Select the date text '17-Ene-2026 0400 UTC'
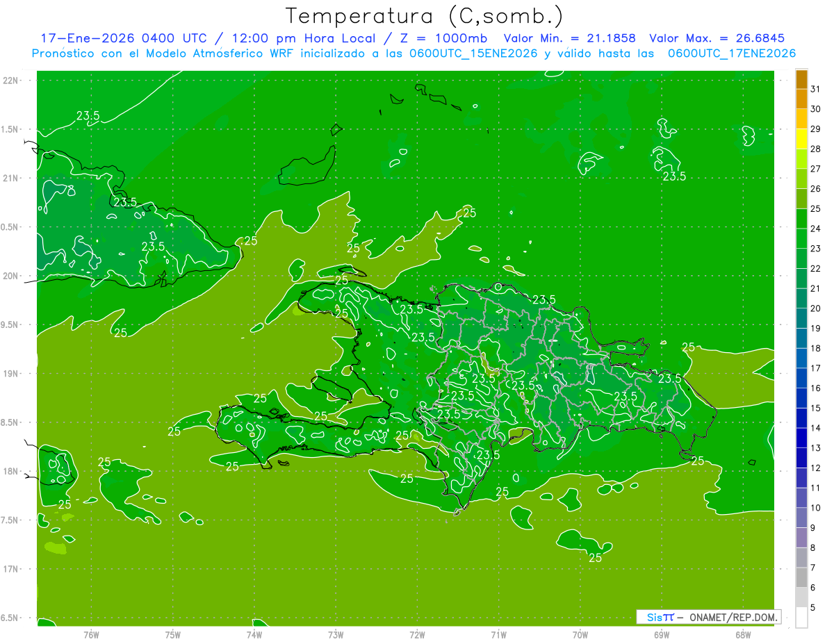Screen dimensions: 834x644 (123, 38)
